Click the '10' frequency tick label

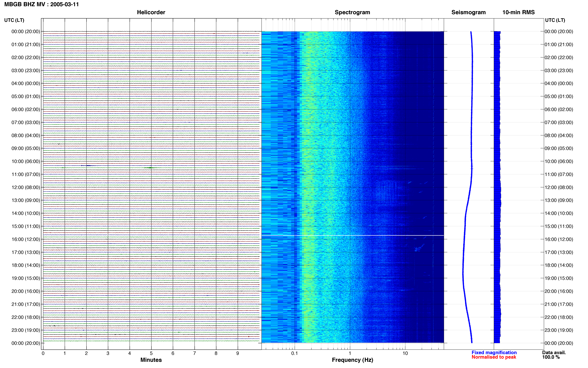(405, 353)
